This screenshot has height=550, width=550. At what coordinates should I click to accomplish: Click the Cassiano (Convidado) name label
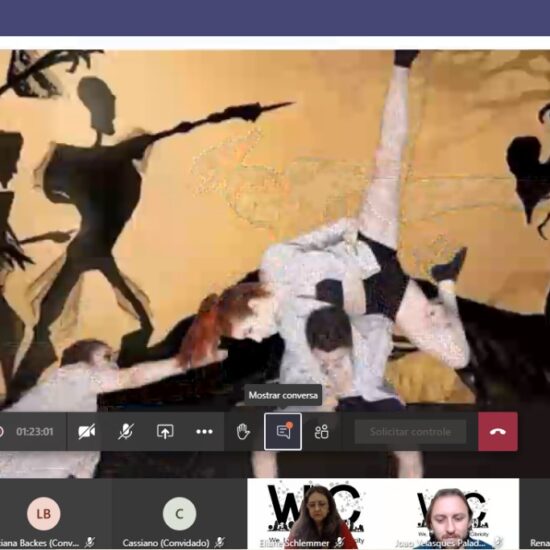[x=166, y=543]
